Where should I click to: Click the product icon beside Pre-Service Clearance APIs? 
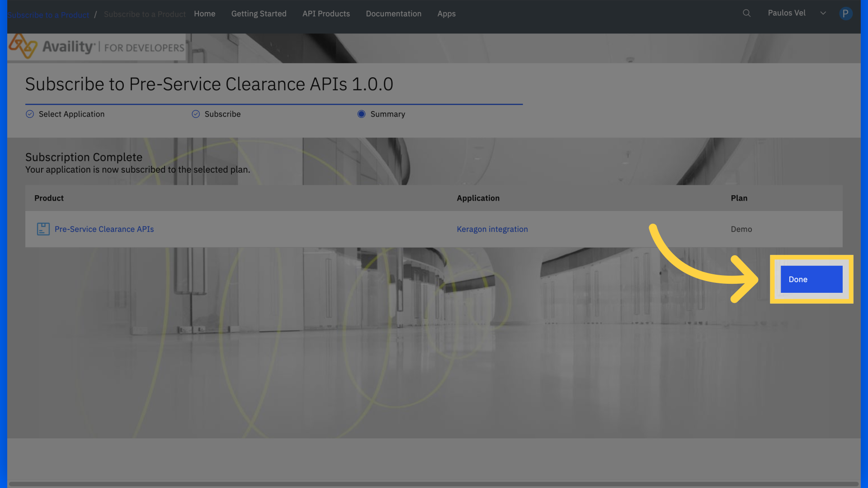(x=43, y=229)
